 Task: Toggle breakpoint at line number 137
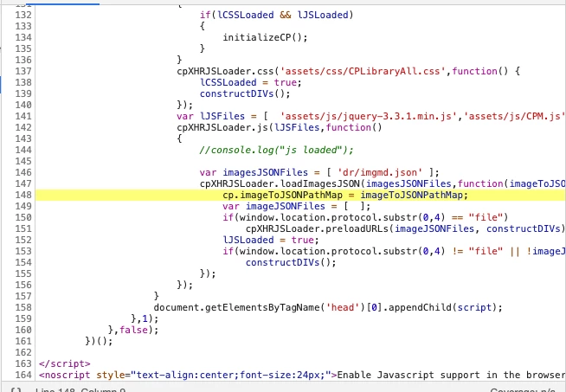pos(23,71)
